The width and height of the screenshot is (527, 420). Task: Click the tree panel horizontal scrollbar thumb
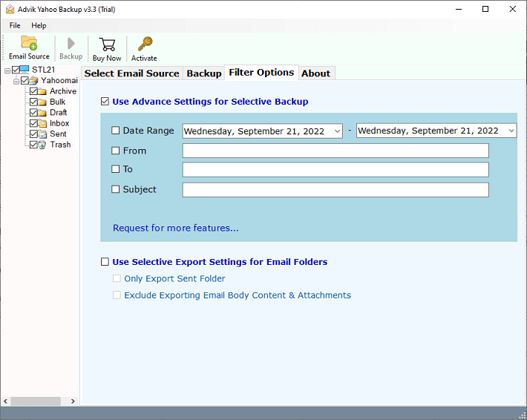click(x=36, y=401)
